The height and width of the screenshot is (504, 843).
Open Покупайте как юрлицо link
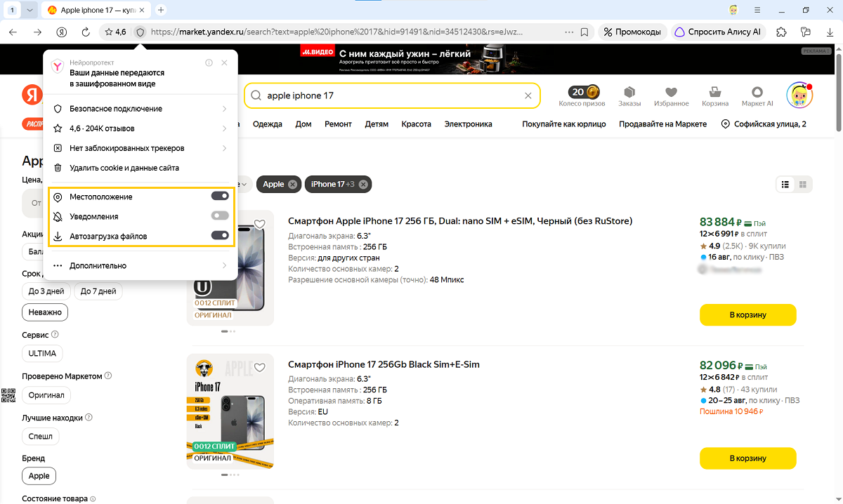point(563,124)
